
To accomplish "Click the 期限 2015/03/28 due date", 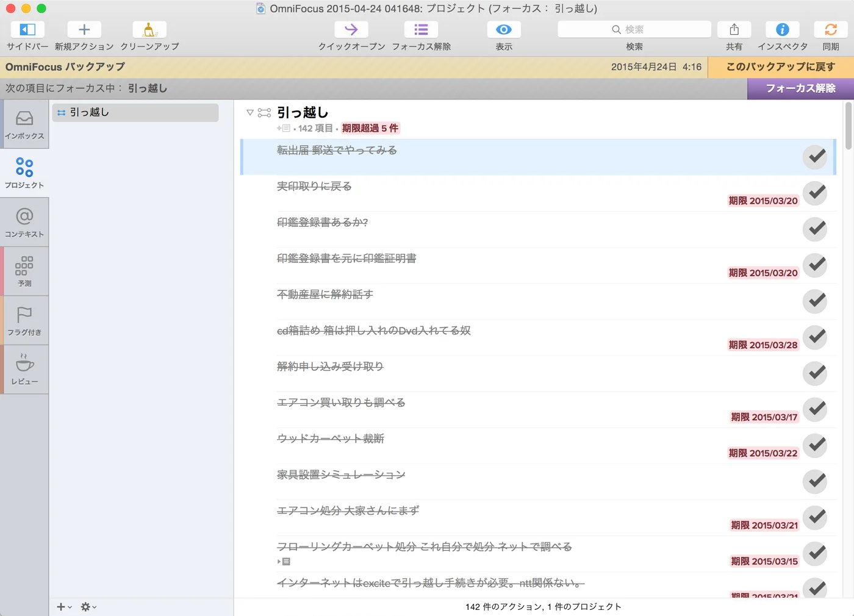I will [763, 345].
